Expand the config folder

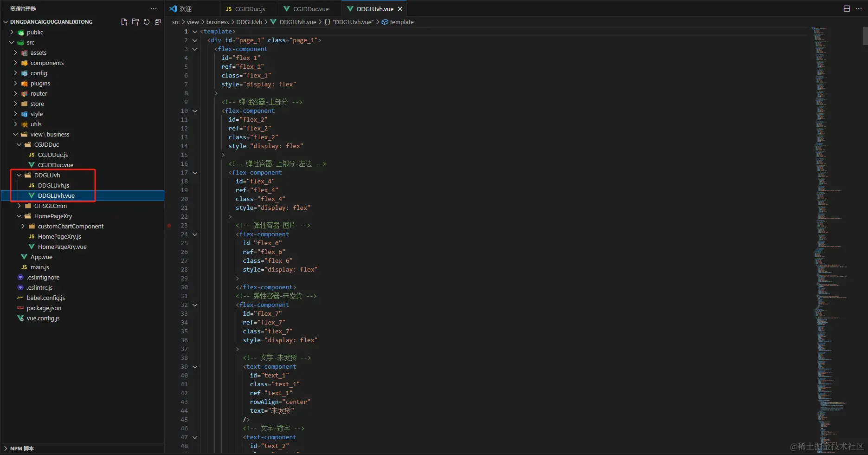point(16,73)
